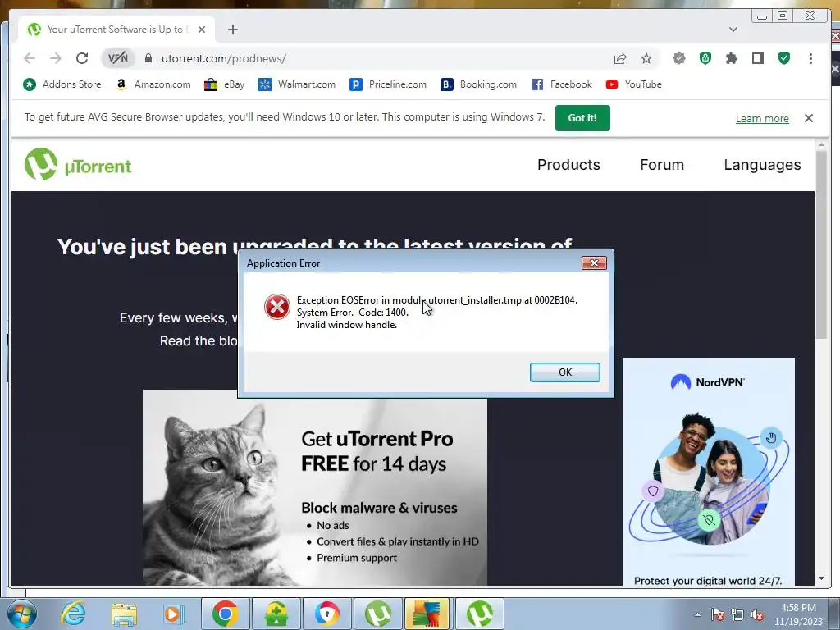Image resolution: width=840 pixels, height=630 pixels.
Task: Open Windows Explorer folder in taskbar
Action: coord(124,614)
